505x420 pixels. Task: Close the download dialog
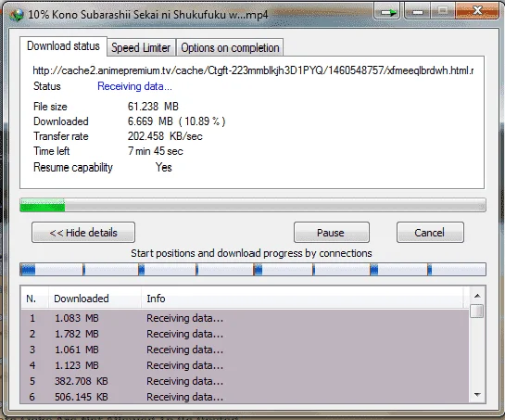(477, 12)
